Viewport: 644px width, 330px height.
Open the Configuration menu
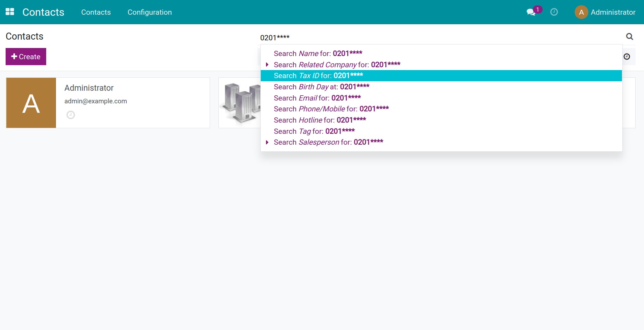pyautogui.click(x=149, y=12)
